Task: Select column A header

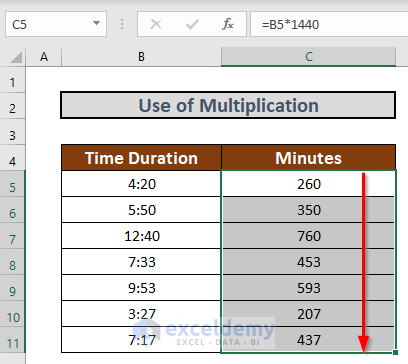Action: point(44,57)
